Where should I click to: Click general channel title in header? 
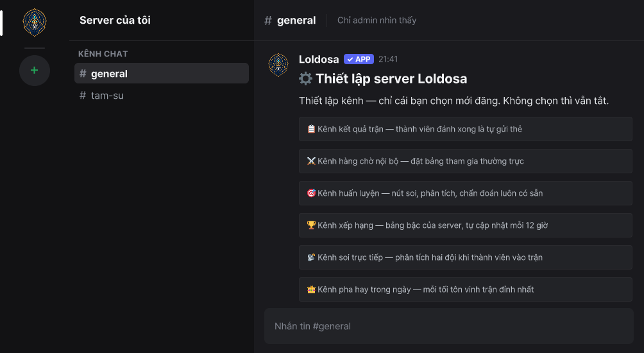pos(296,21)
